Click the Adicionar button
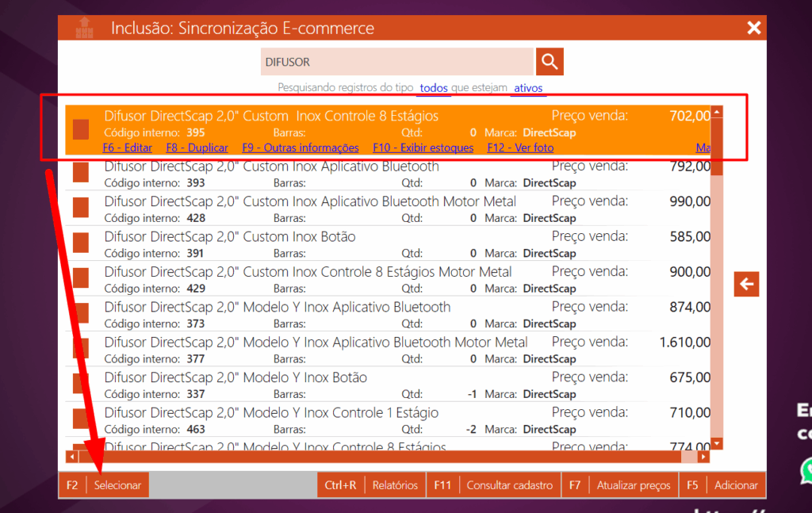Viewport: 812px width, 513px height. [736, 485]
